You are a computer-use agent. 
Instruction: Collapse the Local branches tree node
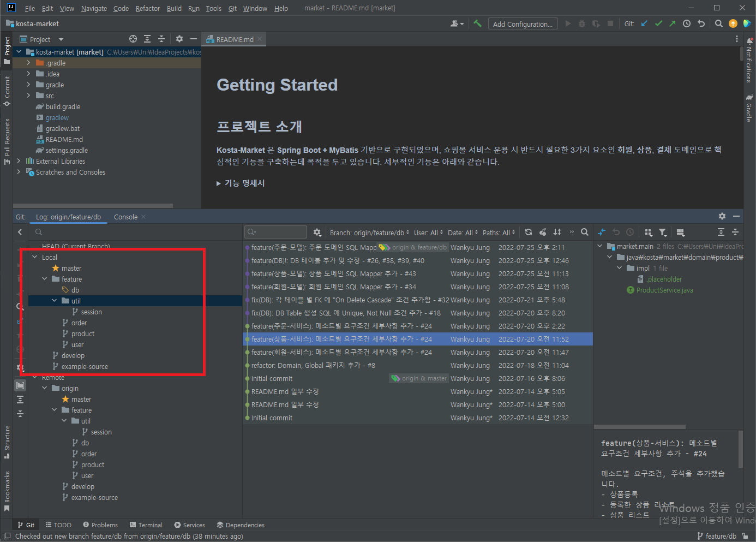(x=33, y=257)
